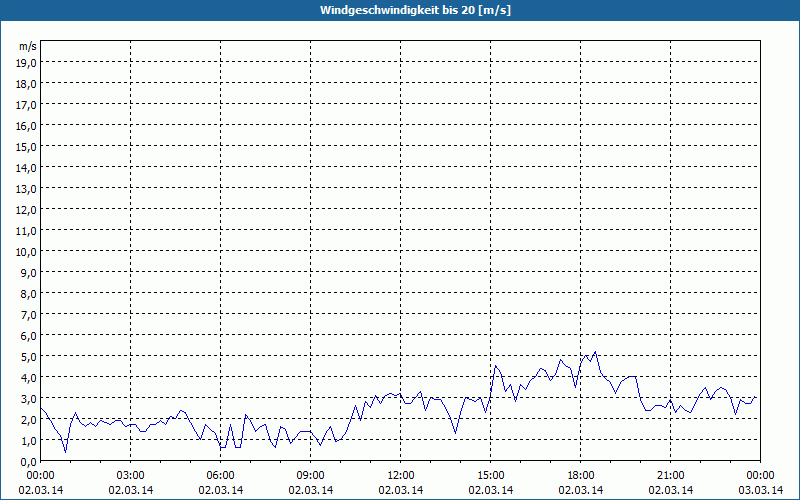Click the 03.03.14 date label

pyautogui.click(x=761, y=490)
